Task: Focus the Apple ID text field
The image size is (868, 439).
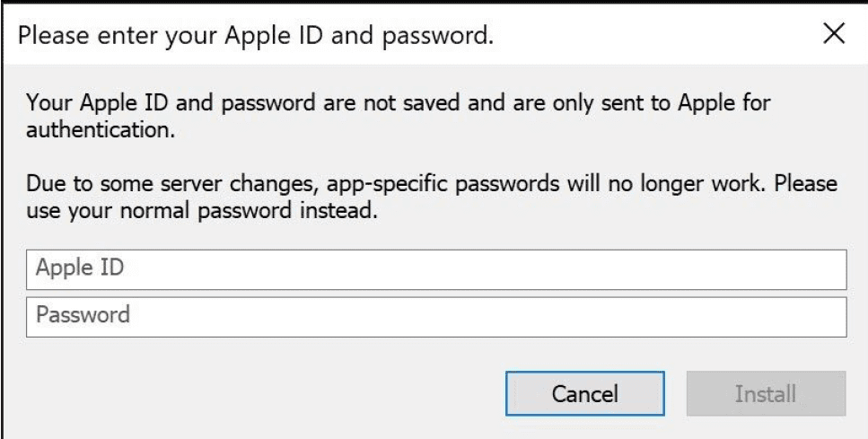Action: point(436,269)
